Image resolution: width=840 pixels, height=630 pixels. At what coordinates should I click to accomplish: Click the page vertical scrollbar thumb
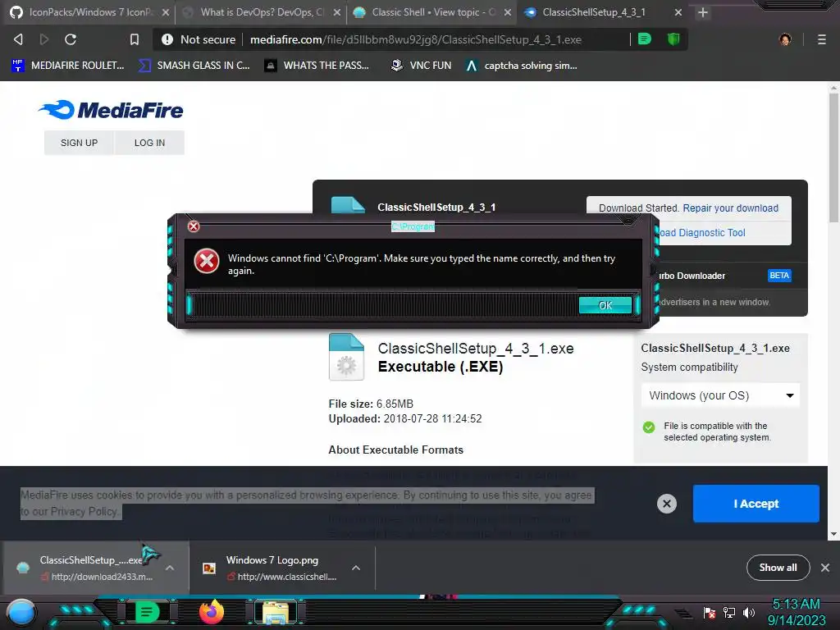pos(833,158)
